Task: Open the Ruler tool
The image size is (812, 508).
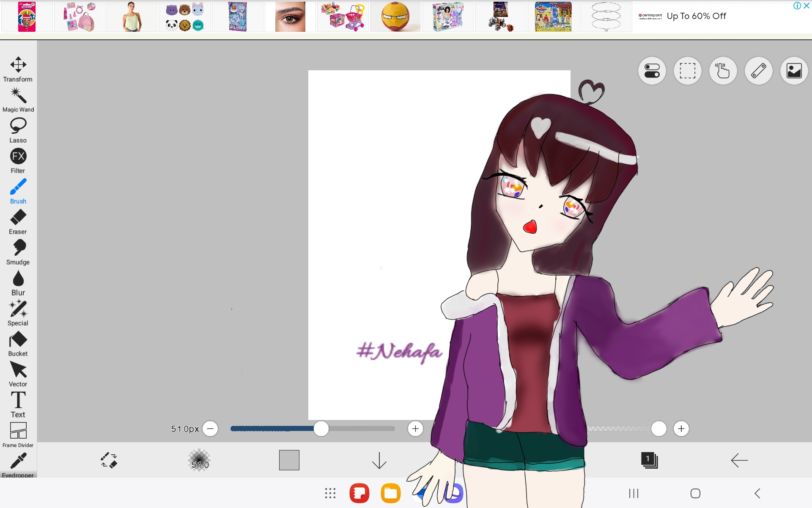Action: tap(759, 71)
